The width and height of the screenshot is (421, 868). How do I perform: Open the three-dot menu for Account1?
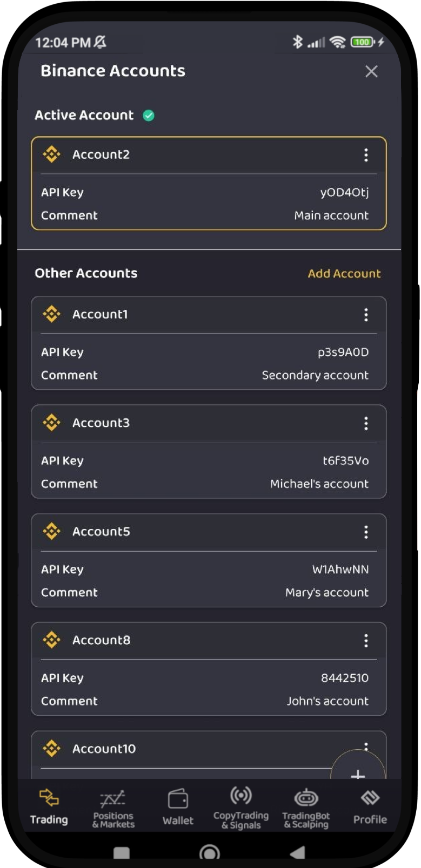[x=366, y=315]
